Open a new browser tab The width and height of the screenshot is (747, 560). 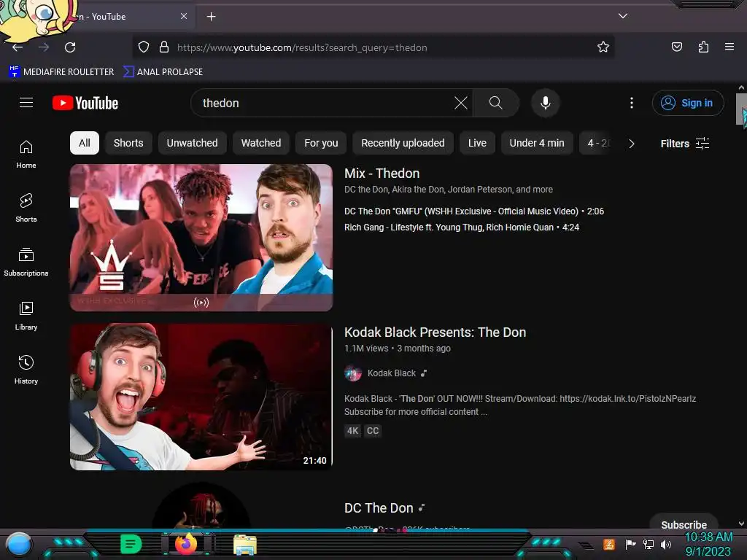pos(211,17)
